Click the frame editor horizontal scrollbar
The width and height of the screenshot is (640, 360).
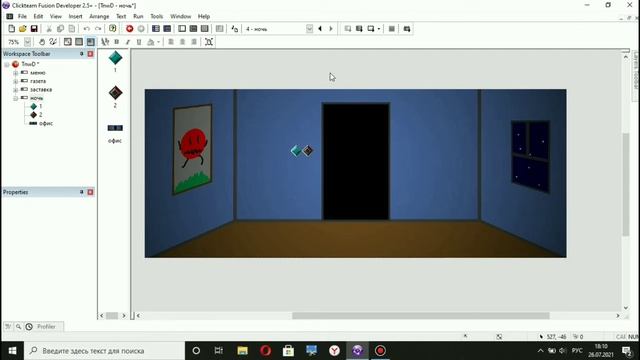pos(420,316)
